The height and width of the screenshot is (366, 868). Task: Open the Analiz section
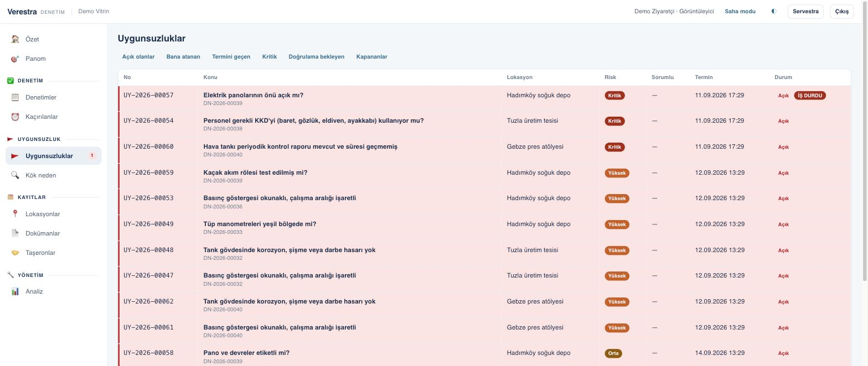click(53, 291)
